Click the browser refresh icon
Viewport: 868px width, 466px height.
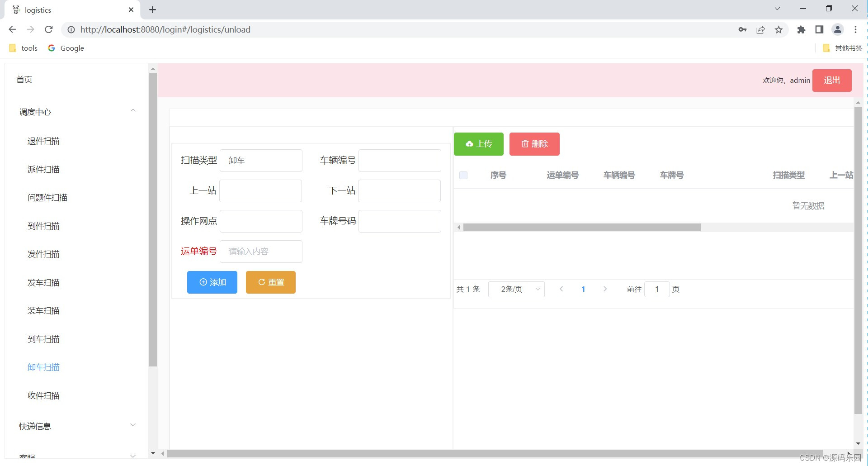(48, 29)
